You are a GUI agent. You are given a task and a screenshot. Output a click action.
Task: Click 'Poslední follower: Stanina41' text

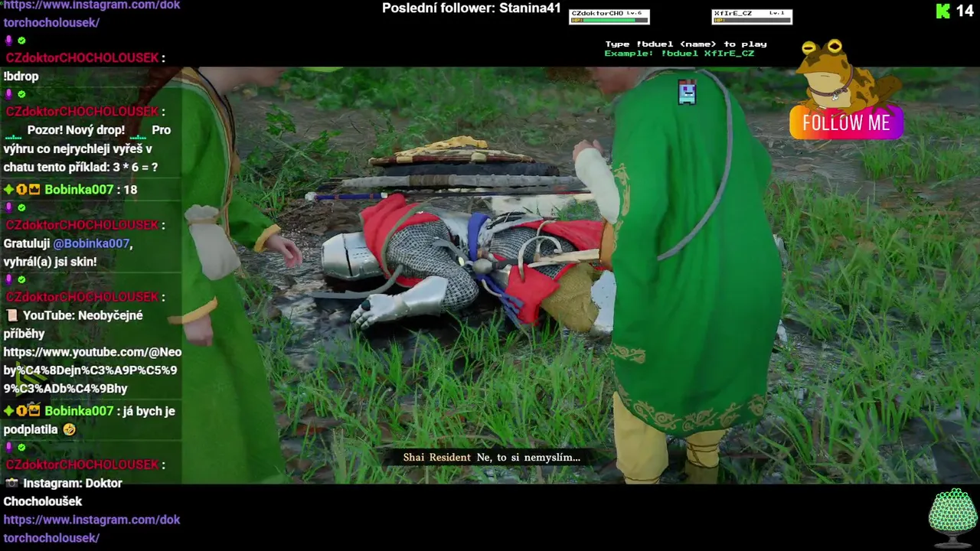pos(472,8)
